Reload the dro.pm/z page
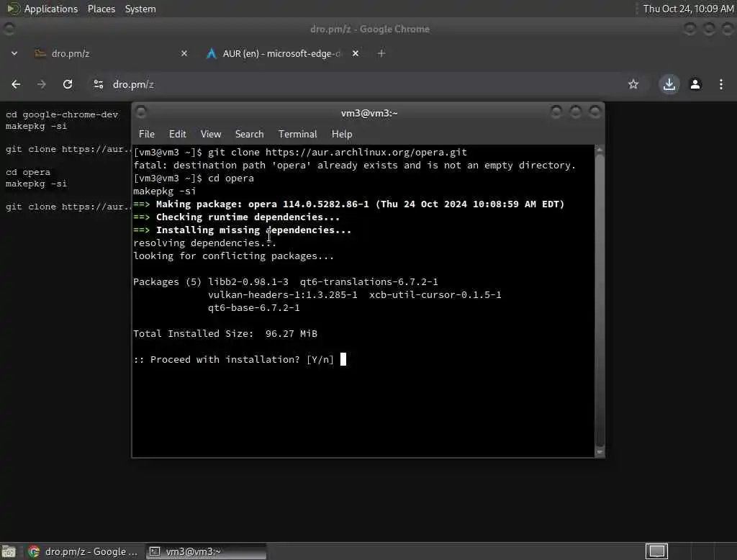 click(68, 84)
